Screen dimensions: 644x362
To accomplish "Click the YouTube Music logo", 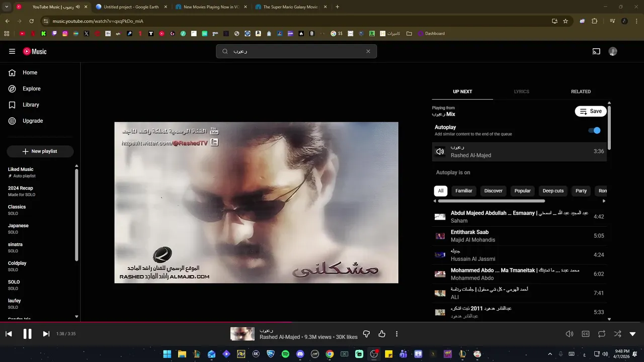I will tap(35, 51).
